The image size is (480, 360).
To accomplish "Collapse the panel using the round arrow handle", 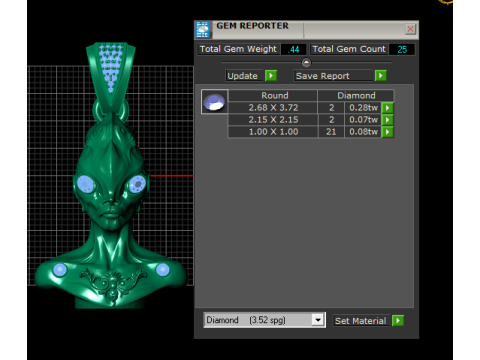I will click(x=306, y=62).
